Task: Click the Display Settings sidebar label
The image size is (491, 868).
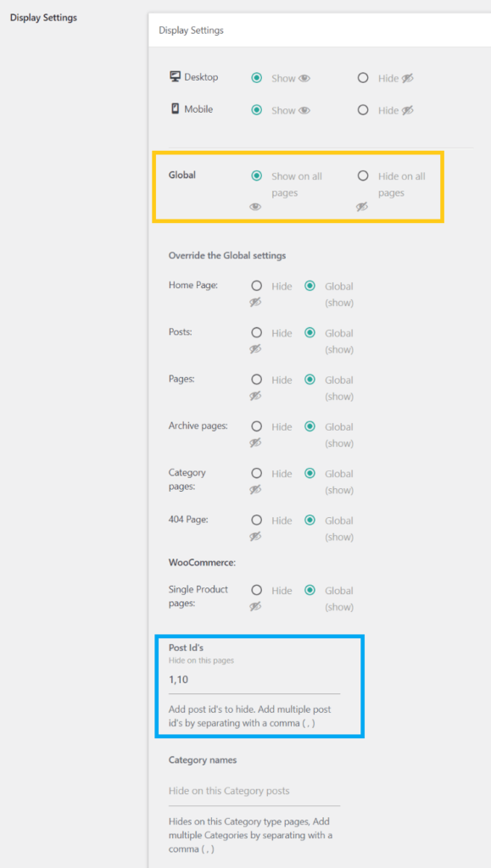Action: [44, 17]
